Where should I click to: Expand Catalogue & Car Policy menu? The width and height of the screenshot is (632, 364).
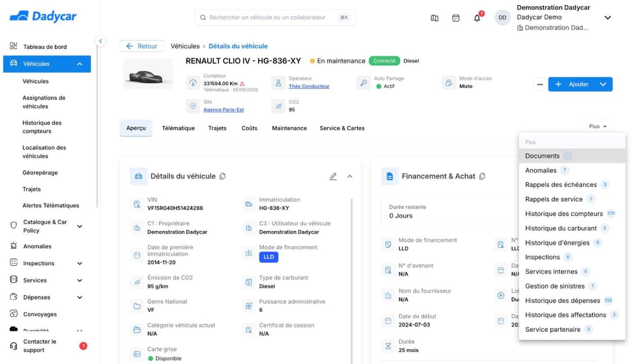coord(80,226)
